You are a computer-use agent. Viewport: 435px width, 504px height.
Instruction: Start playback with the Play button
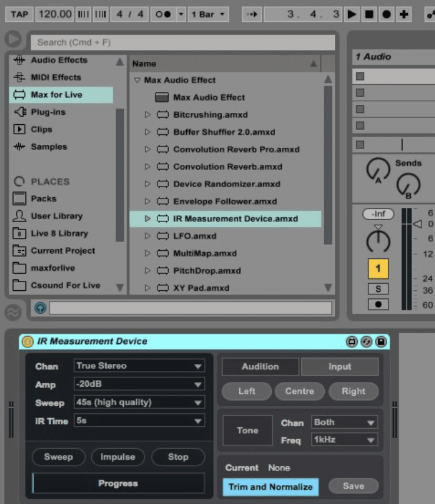[352, 14]
